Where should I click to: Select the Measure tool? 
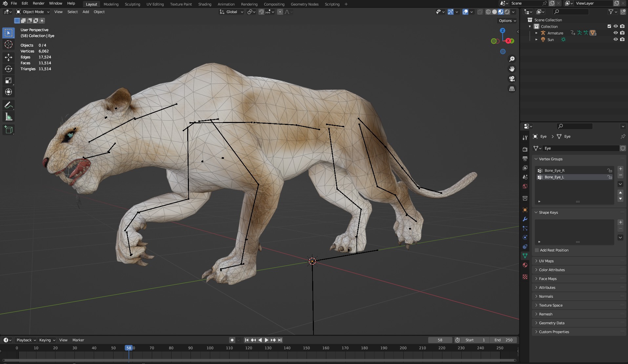point(8,116)
